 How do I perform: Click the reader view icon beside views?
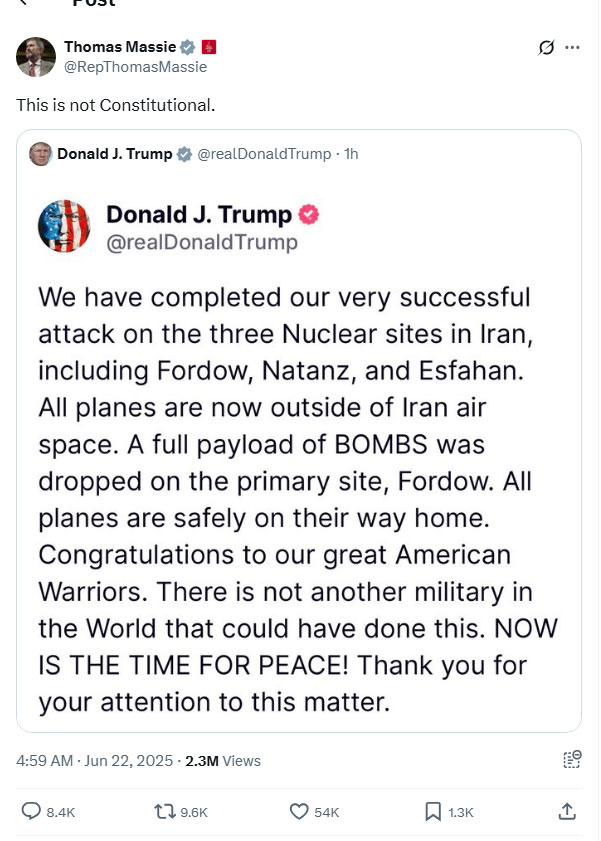pos(572,760)
